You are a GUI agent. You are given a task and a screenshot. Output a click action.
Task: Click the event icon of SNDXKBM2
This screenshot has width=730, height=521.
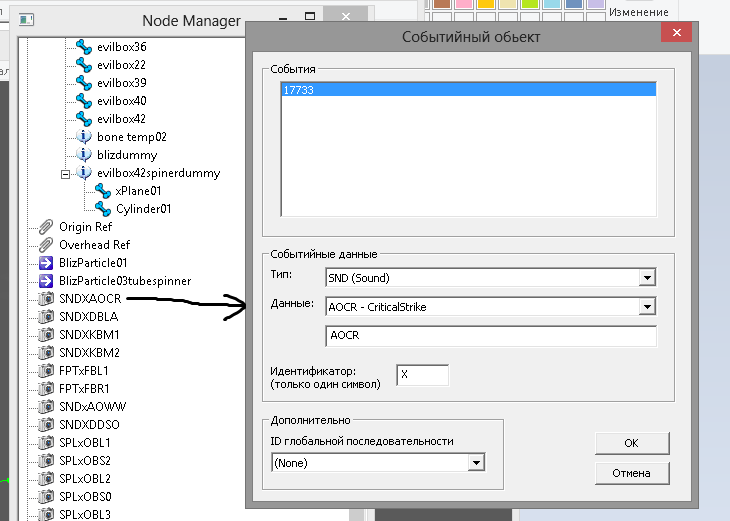[46, 352]
